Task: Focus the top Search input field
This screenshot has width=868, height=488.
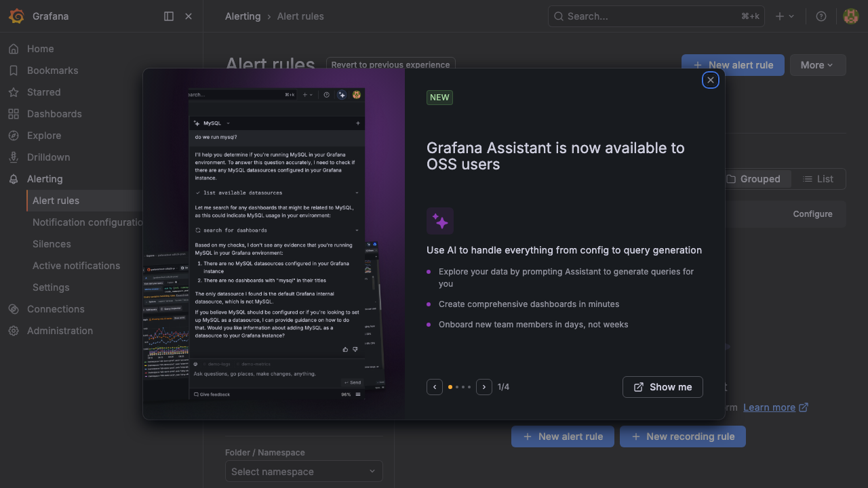Action: [656, 16]
